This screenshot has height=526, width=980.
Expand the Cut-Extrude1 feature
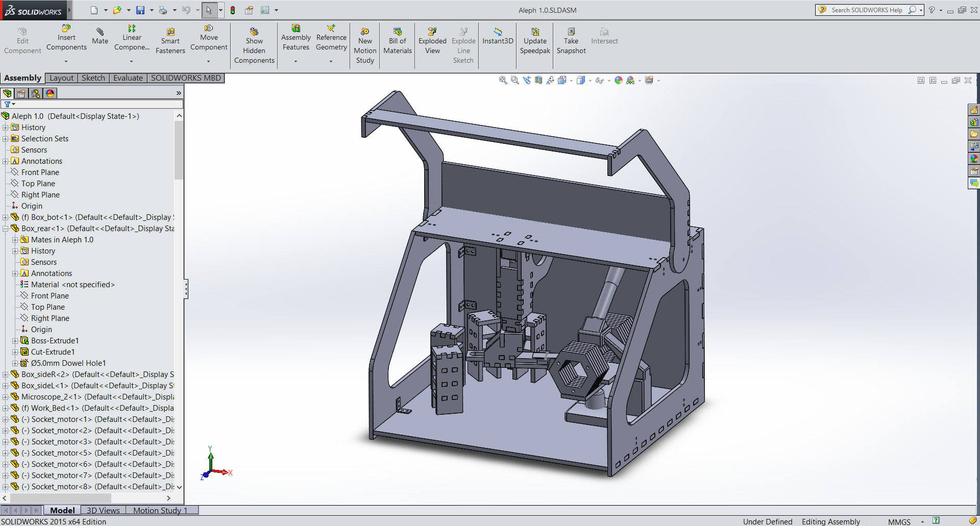pyautogui.click(x=15, y=352)
